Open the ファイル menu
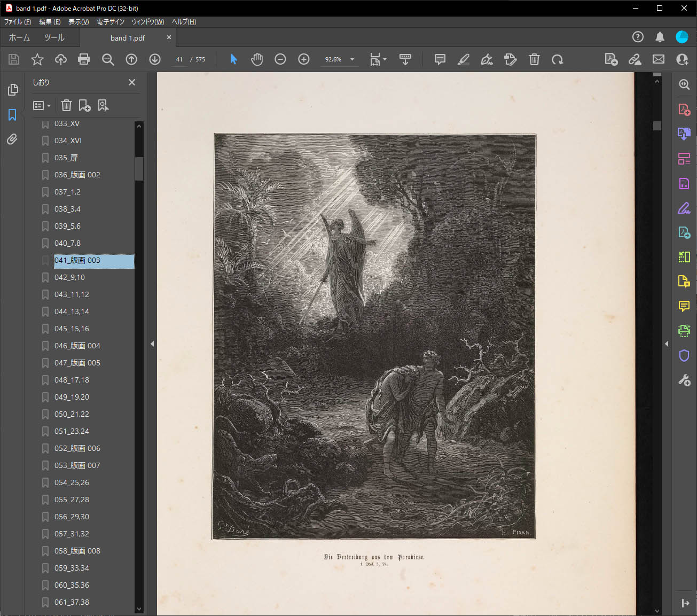Image resolution: width=697 pixels, height=616 pixels. 18,22
